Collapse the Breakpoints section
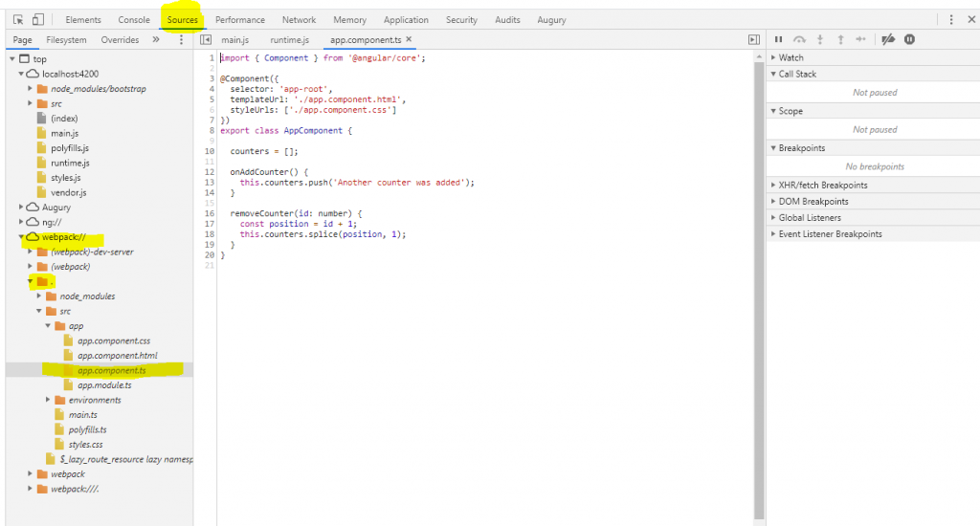 click(773, 148)
